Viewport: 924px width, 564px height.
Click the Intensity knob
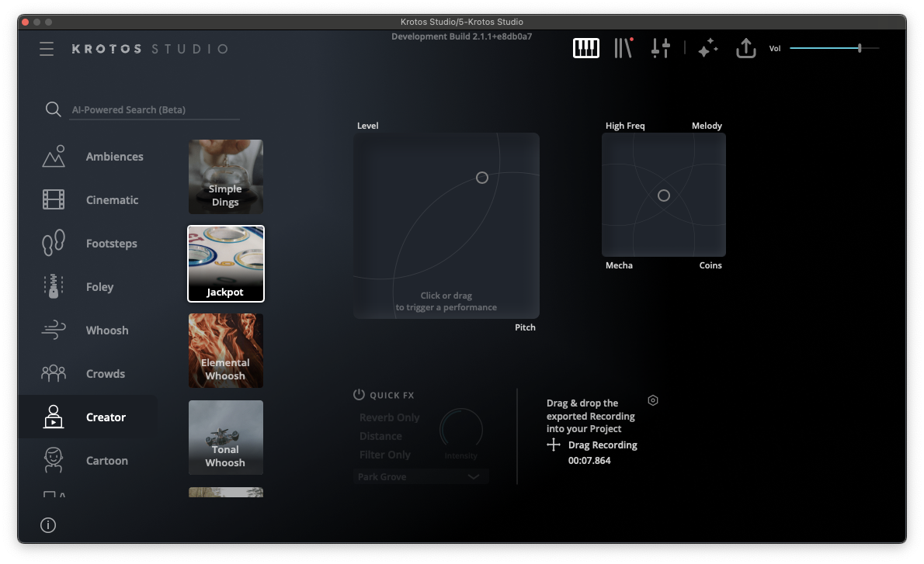tap(460, 430)
